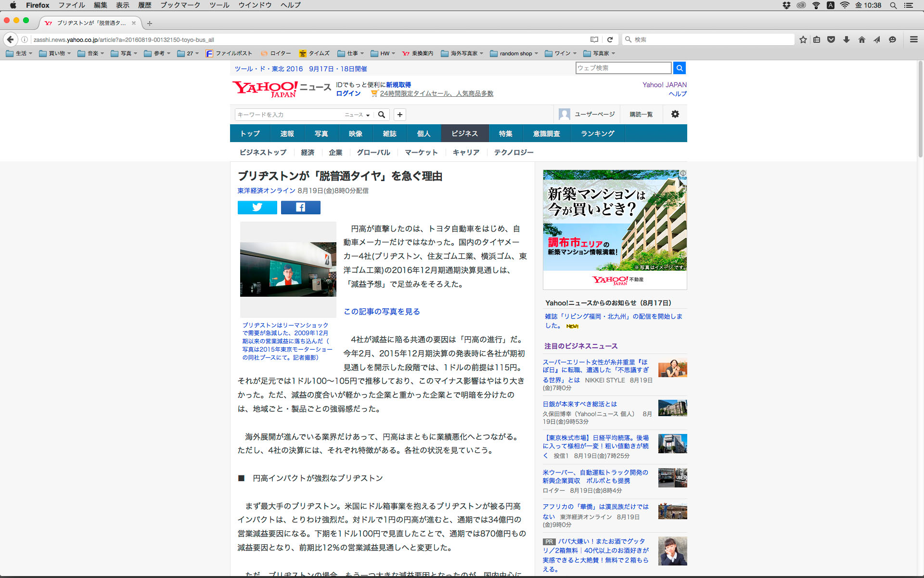
Task: Bookmark this page with the star icon
Action: 803,39
